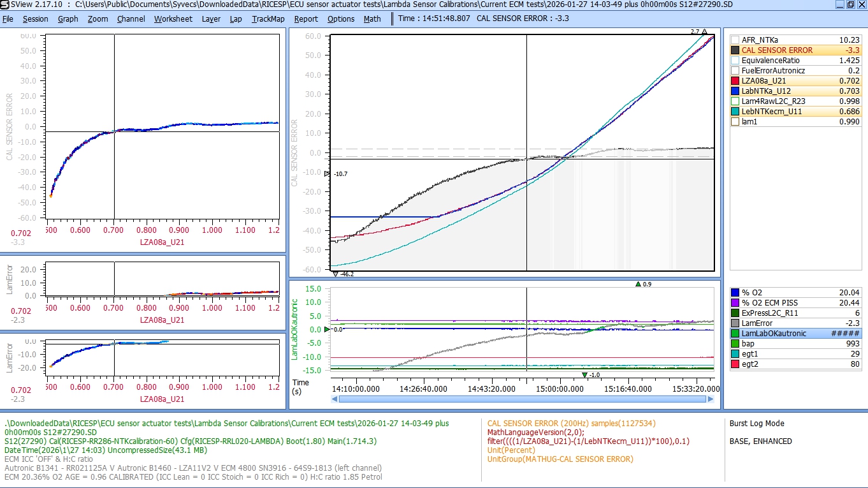Click the horizontal time scrollbar track
Viewport: 868px width, 488px height.
pos(523,399)
